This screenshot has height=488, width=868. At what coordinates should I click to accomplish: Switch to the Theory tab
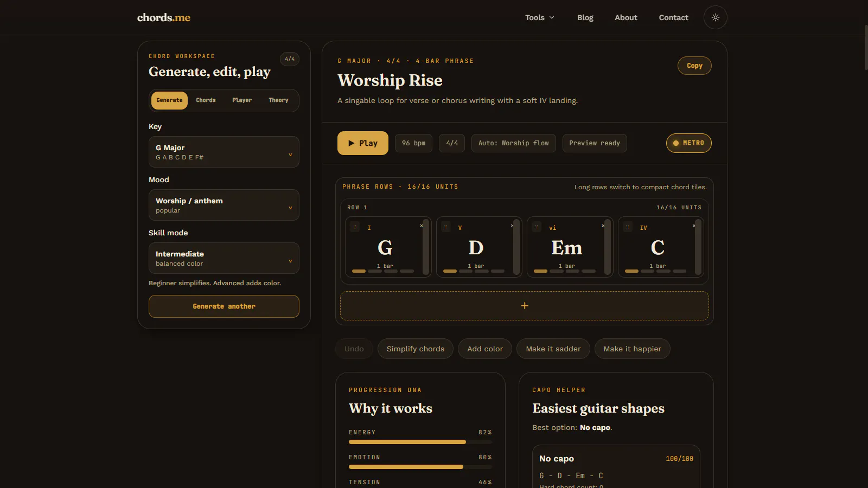tap(278, 100)
